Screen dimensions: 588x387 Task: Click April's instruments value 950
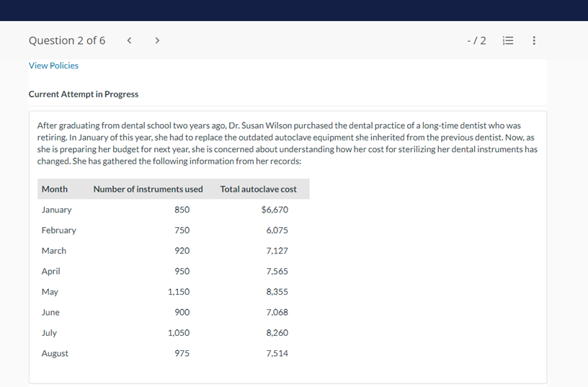tap(182, 271)
